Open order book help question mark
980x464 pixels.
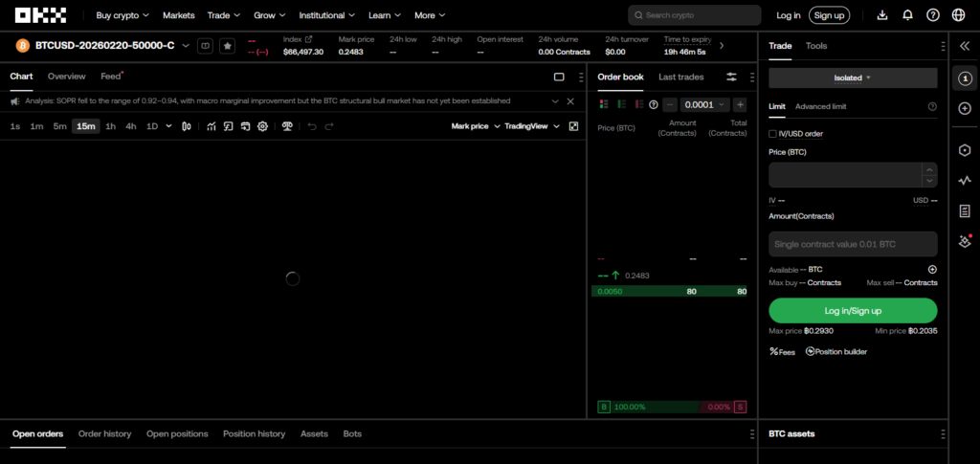654,104
